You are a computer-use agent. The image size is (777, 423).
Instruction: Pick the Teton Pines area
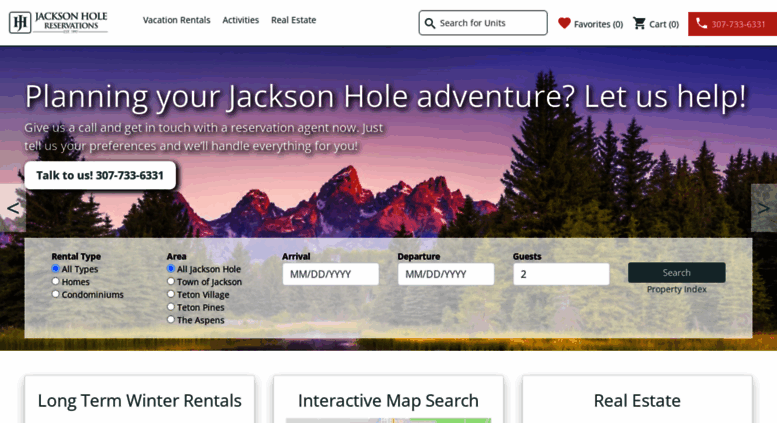[x=171, y=307]
